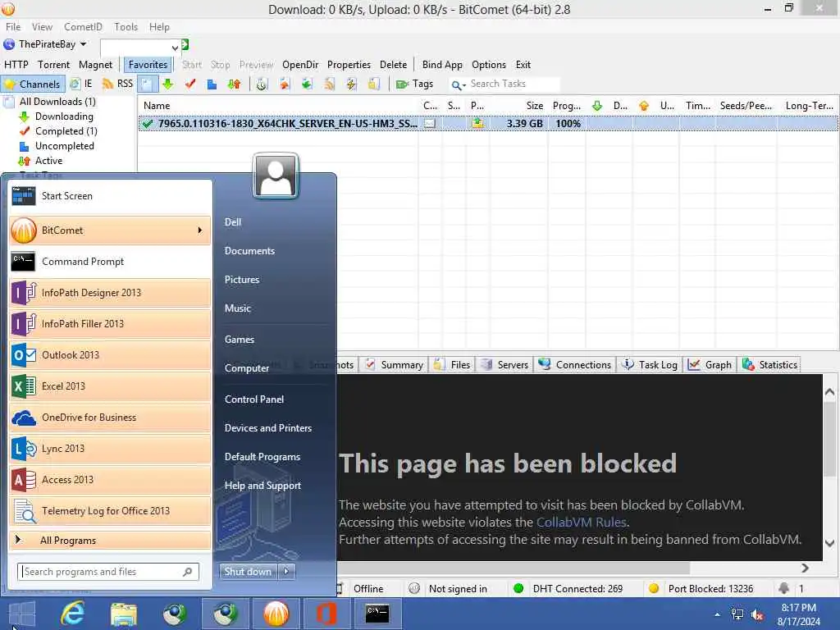Follow the CollabVM Rules link

[x=582, y=523]
